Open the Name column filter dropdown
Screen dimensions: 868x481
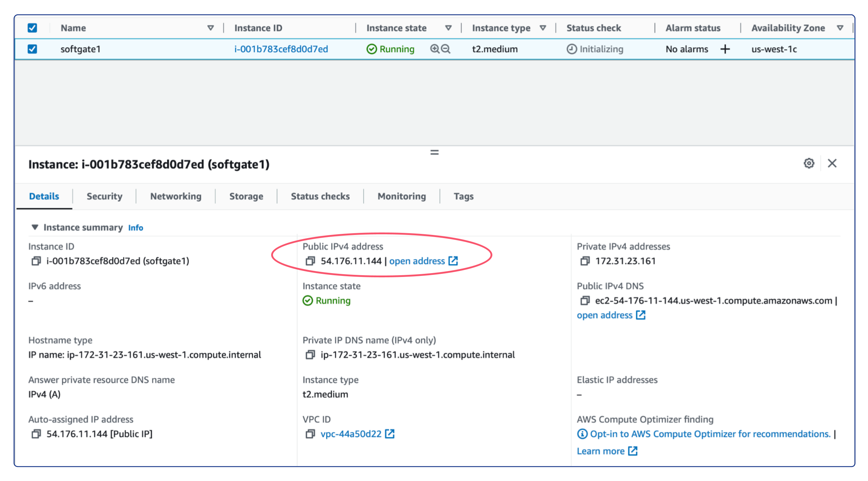pos(210,28)
